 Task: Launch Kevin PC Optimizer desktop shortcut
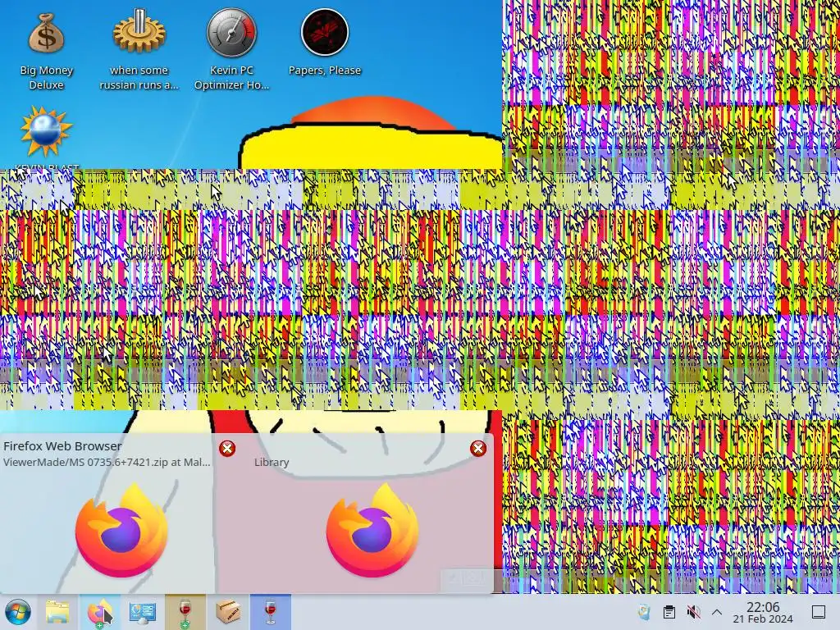pos(231,51)
